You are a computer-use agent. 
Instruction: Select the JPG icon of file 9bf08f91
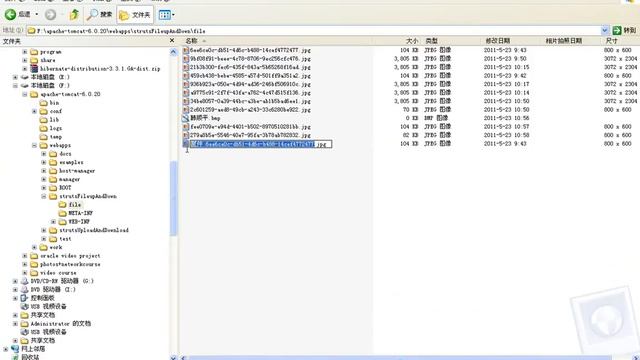pos(186,59)
